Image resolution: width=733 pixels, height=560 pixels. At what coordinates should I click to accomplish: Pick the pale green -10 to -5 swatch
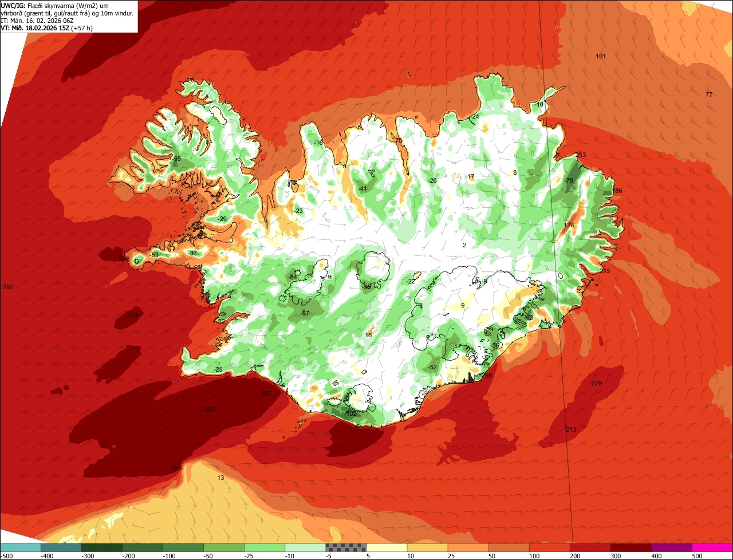pos(305,548)
